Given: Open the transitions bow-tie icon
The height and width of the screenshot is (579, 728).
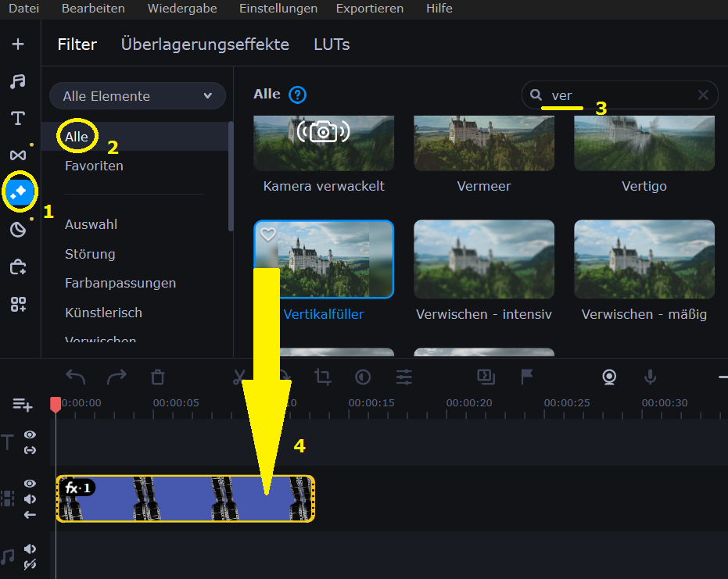Looking at the screenshot, I should [18, 155].
